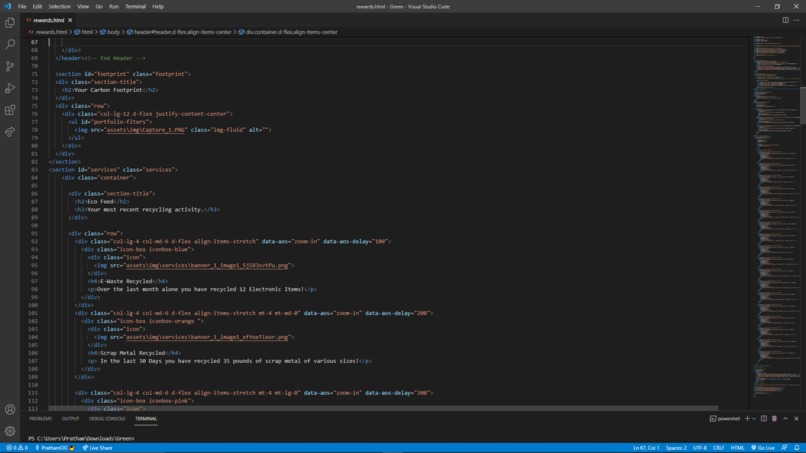
Task: Click the vertical scrollbar thumb
Action: coord(803,105)
